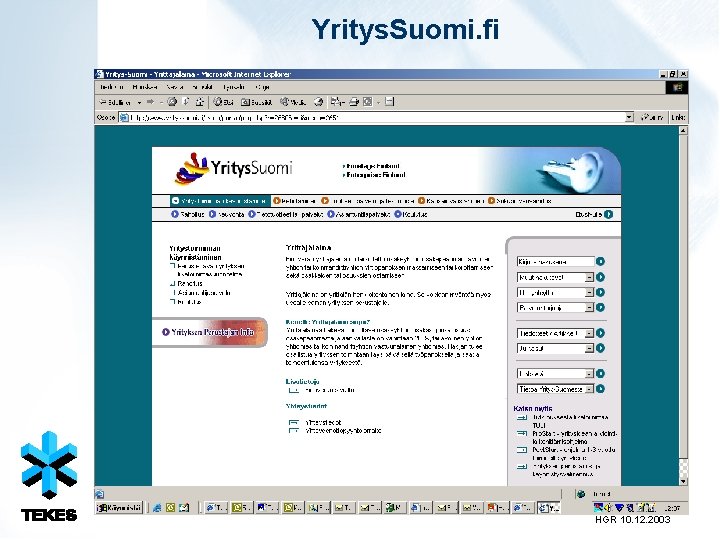The image size is (720, 540).
Task: Click in the Kirjoita hakusana search field
Action: coord(556,262)
